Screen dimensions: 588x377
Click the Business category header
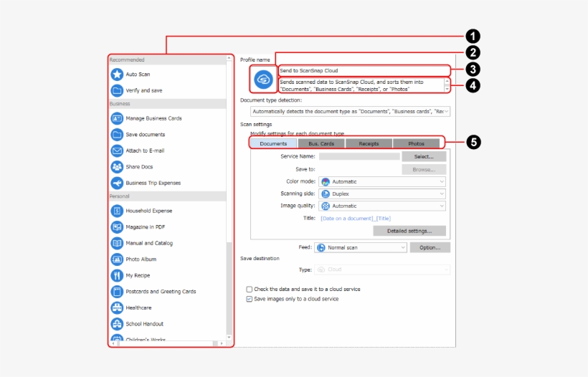click(167, 104)
